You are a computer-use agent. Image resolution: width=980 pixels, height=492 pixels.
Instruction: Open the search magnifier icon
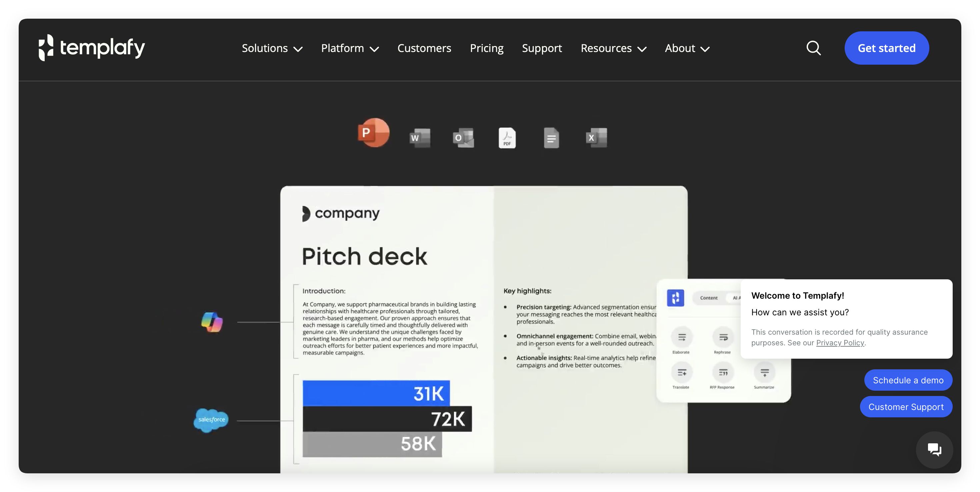(813, 48)
